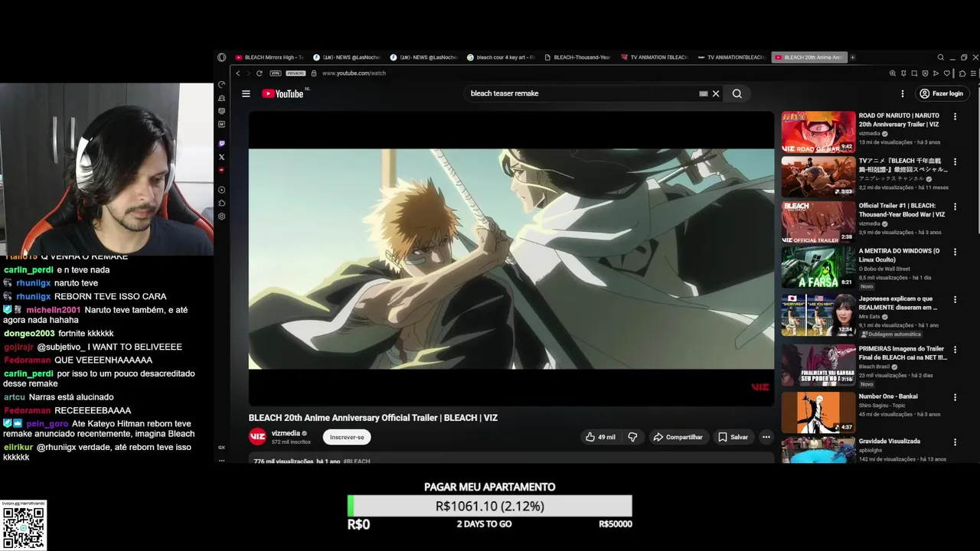Click the Fazer login button
980x551 pixels.
(942, 93)
